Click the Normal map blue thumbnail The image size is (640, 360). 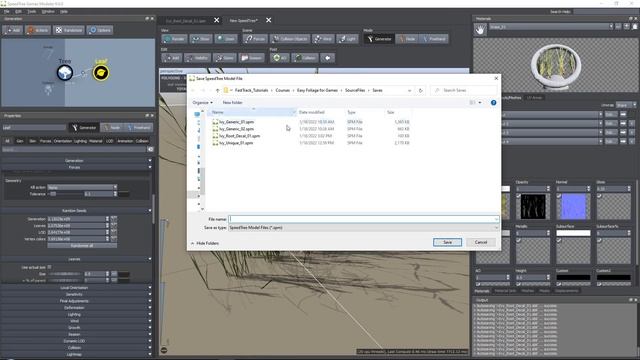tap(573, 206)
